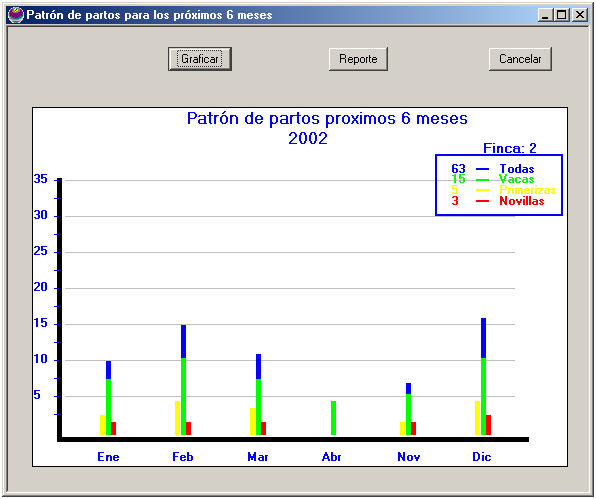Screen dimensions: 596x499
Task: Click the Mar month axis label
Action: pos(258,456)
